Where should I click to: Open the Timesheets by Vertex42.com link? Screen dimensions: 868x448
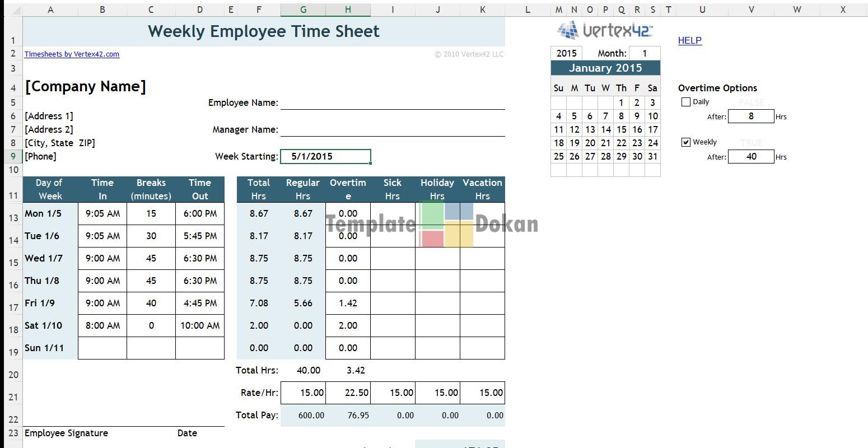pyautogui.click(x=72, y=54)
